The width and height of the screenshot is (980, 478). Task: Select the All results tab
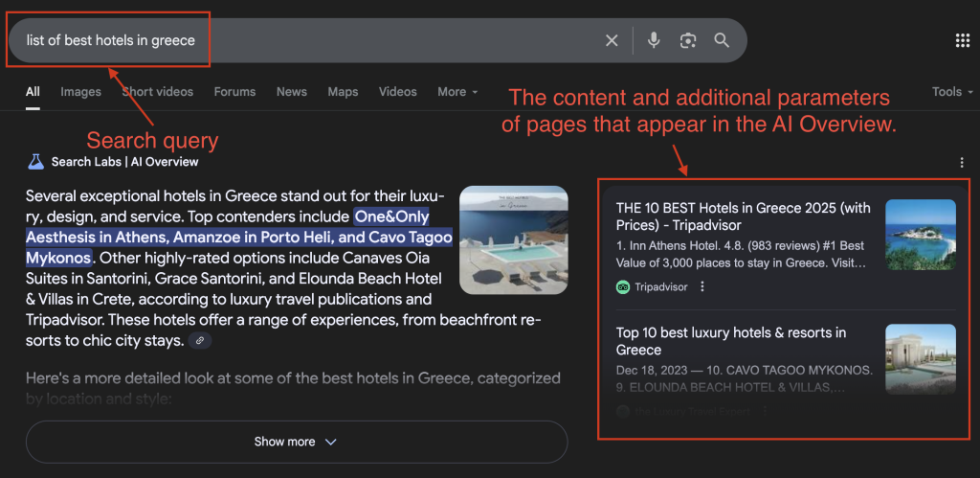[33, 92]
